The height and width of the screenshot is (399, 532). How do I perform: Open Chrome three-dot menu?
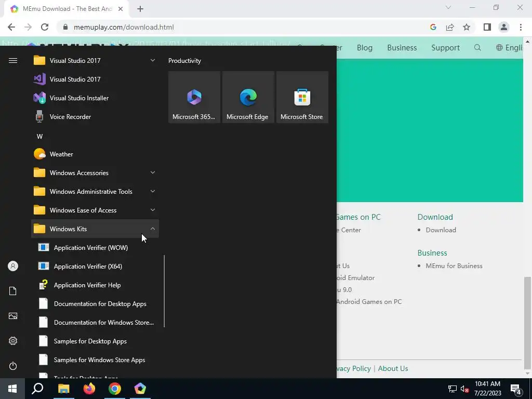click(x=521, y=27)
